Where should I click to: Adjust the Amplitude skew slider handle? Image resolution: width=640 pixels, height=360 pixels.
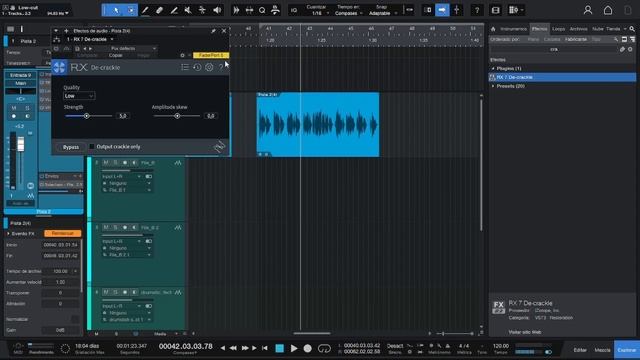point(177,116)
